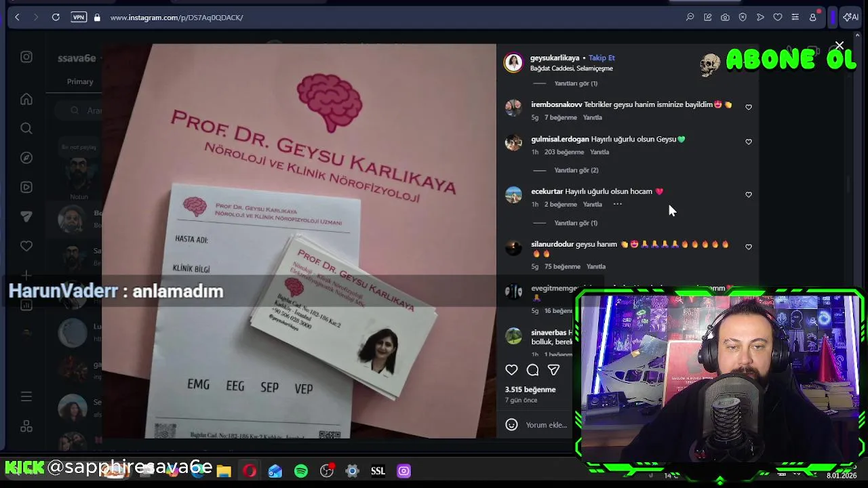Open Spotify from taskbar
868x488 pixels.
[x=301, y=470]
